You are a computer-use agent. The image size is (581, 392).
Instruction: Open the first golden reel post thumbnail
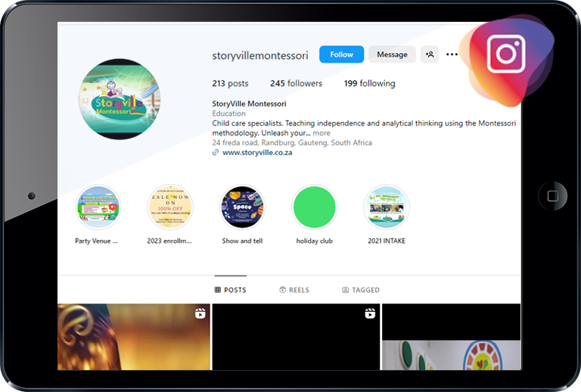coord(134,337)
